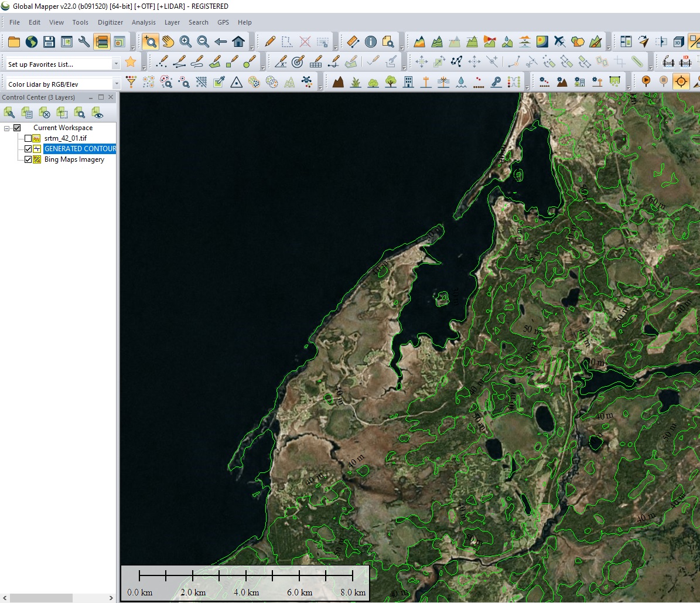Open the Measure ruler tool
This screenshot has height=603, width=700.
tap(353, 42)
